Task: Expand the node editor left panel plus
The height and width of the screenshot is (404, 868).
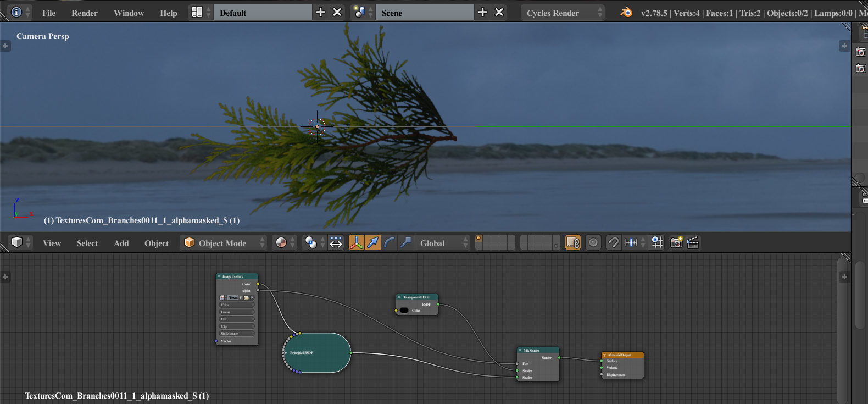Action: (x=5, y=276)
